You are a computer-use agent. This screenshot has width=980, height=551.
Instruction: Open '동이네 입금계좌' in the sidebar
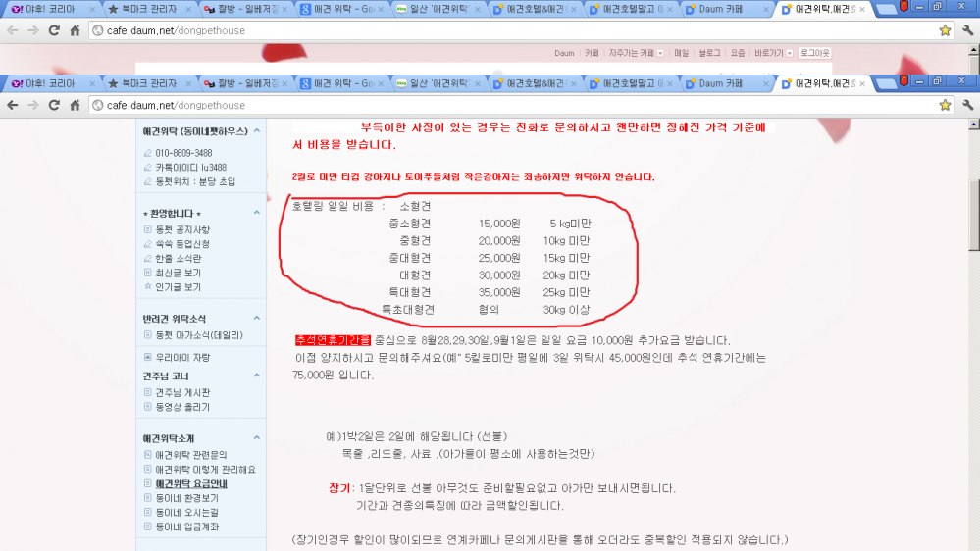pyautogui.click(x=186, y=526)
